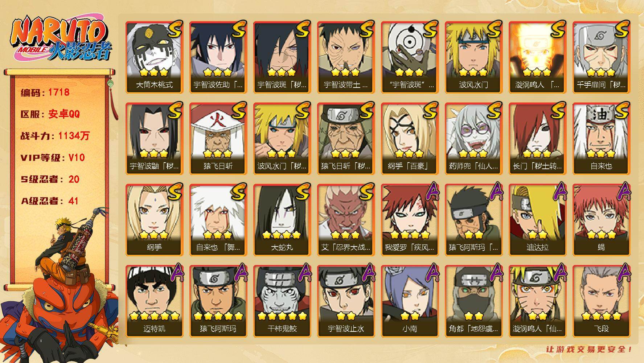
Task: Click the 编码: 1718 account code
Action: click(45, 92)
